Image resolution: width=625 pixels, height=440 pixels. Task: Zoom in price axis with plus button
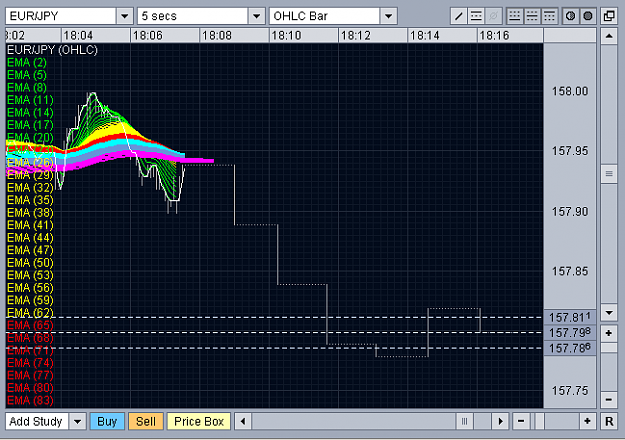pyautogui.click(x=609, y=333)
